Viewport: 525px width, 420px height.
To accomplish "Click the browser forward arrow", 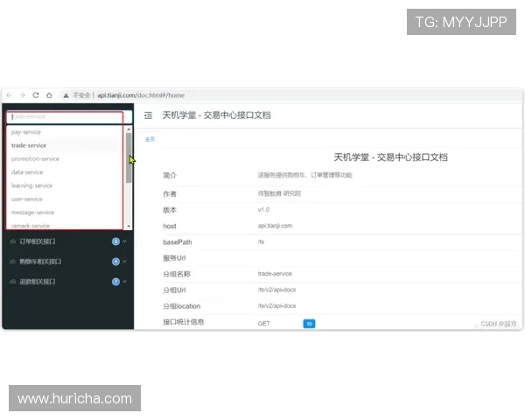I will (22, 95).
